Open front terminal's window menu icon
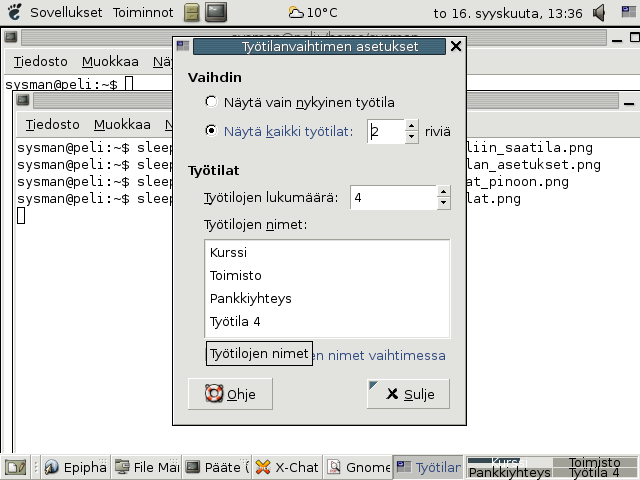 pos(23,100)
